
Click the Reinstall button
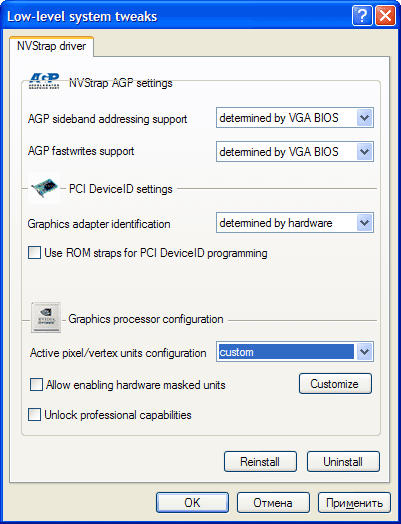(x=260, y=462)
